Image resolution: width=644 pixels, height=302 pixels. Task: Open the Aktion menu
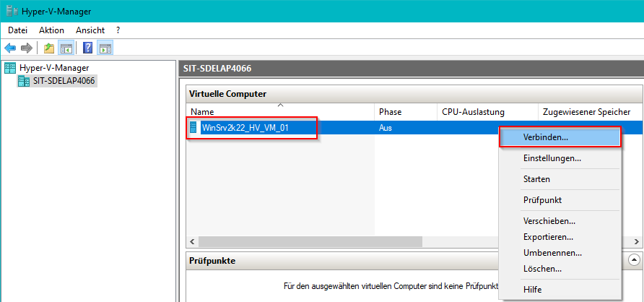(x=51, y=30)
